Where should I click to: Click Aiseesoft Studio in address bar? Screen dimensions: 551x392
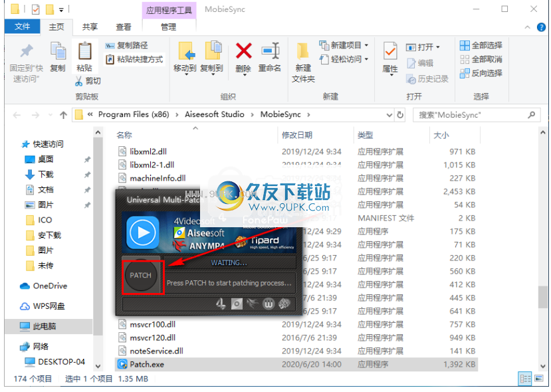(x=215, y=114)
